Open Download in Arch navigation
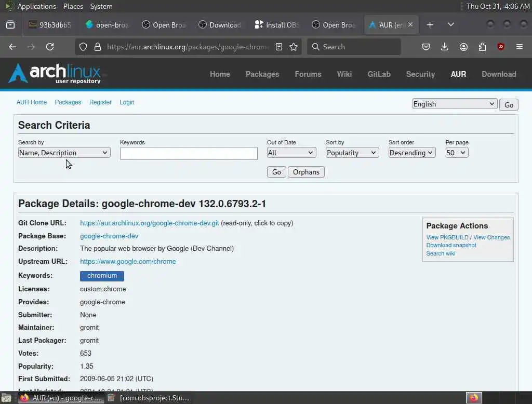The image size is (532, 404). (x=499, y=74)
